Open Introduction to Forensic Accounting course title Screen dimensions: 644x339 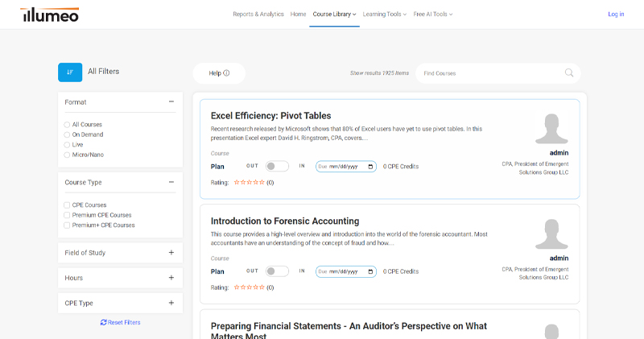285,221
